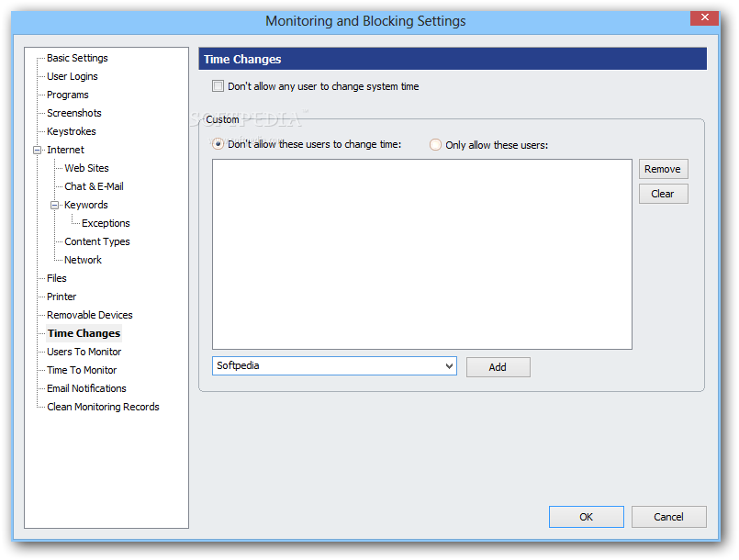Select Keystrokes in the sidebar tree

click(72, 131)
